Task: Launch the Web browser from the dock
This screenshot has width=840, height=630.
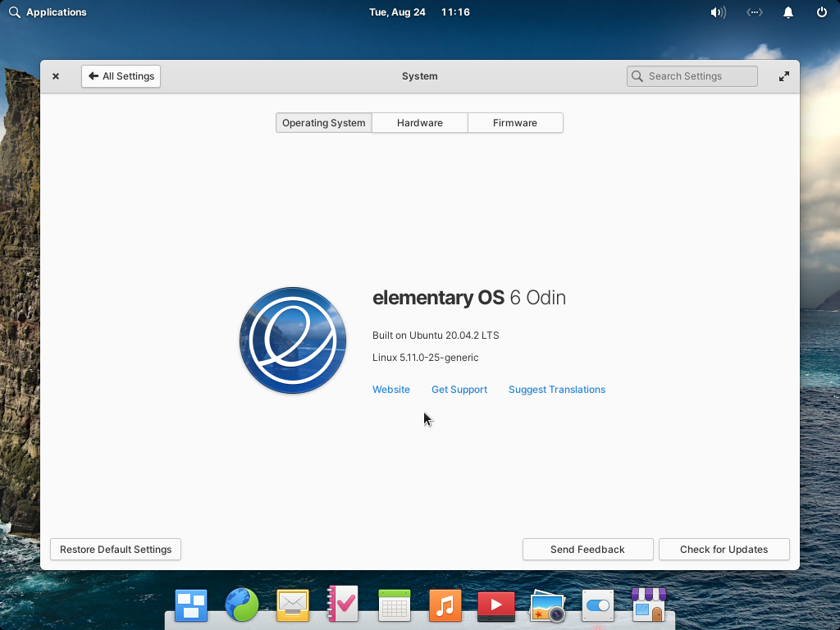Action: 242,605
